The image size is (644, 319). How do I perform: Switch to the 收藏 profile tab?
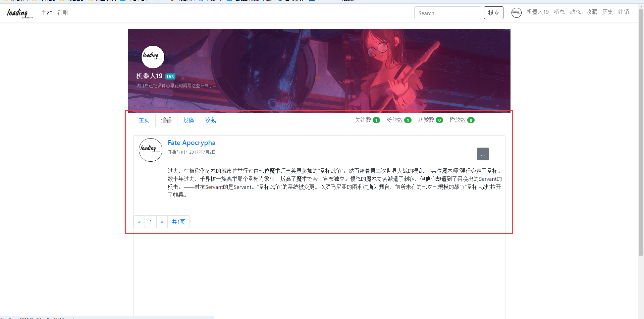click(x=210, y=120)
